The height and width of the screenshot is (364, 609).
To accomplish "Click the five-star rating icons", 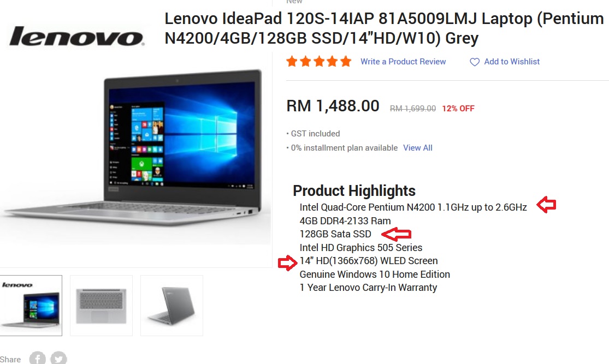I will pyautogui.click(x=319, y=61).
